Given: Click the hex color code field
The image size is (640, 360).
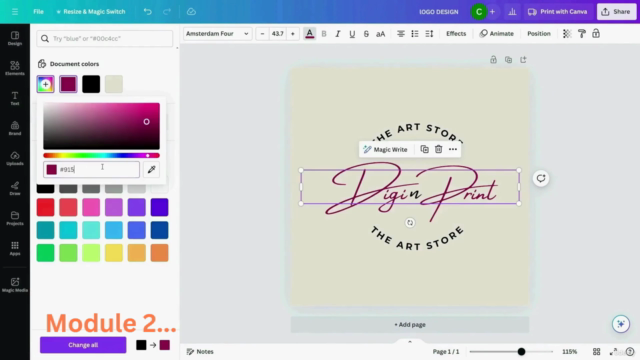Looking at the screenshot, I should pos(91,169).
